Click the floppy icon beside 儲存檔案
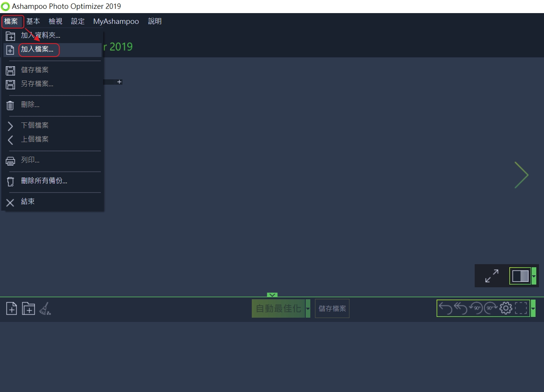This screenshot has height=392, width=544. [10, 70]
